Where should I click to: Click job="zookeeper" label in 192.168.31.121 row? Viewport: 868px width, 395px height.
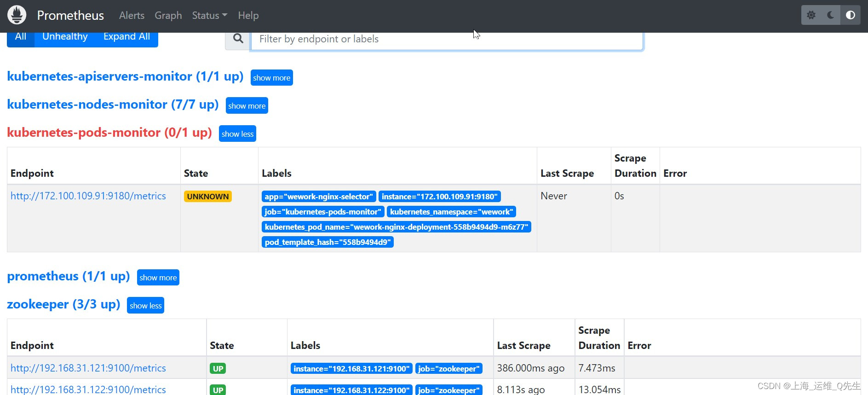pos(449,369)
